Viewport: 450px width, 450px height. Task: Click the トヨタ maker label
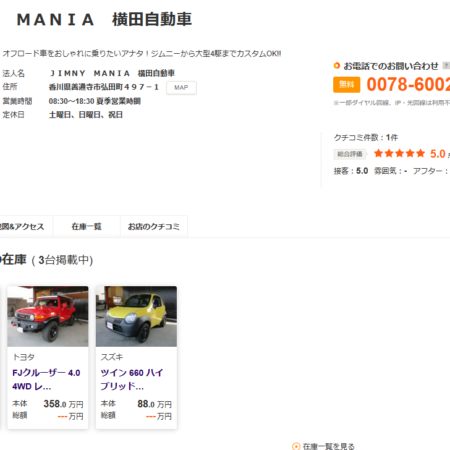coord(24,357)
